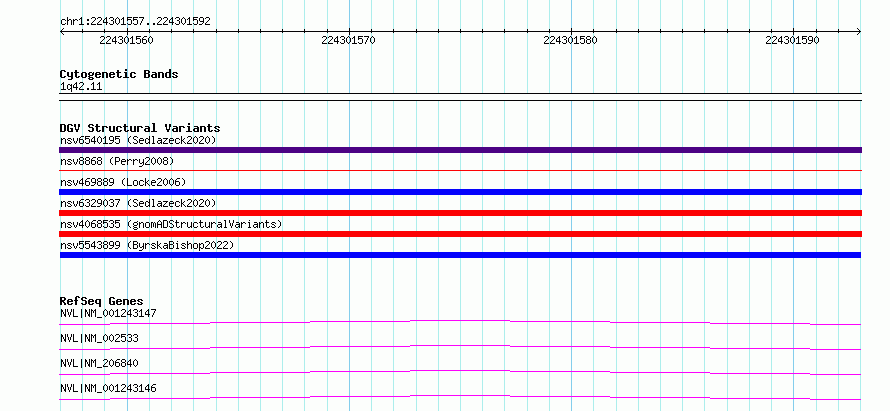The width and height of the screenshot is (890, 411).
Task: Click the blue nsv5543899 variant bar
Action: (x=460, y=255)
